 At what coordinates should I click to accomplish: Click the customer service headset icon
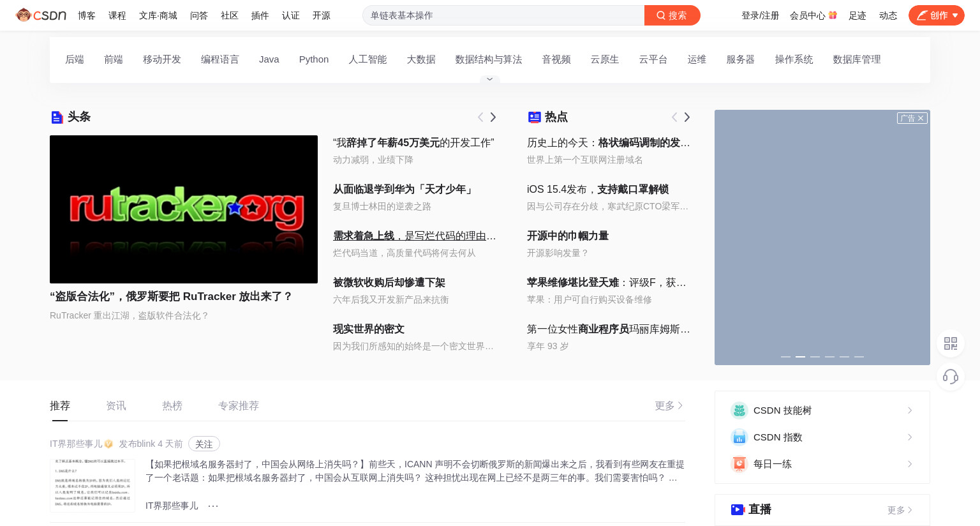[951, 377]
